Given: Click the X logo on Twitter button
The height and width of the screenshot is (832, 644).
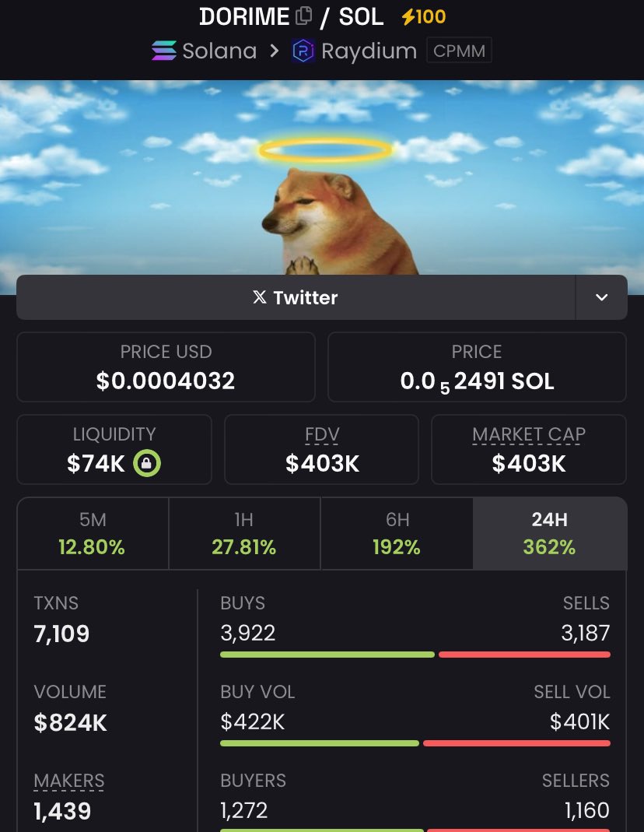Looking at the screenshot, I should [260, 297].
